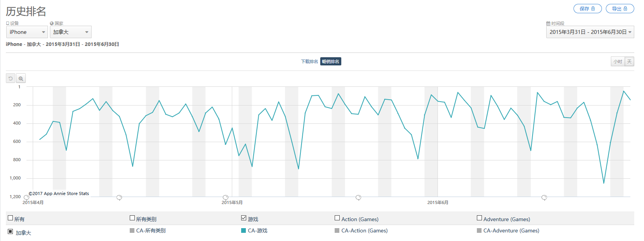
Task: Click the 保存 button
Action: [x=588, y=9]
